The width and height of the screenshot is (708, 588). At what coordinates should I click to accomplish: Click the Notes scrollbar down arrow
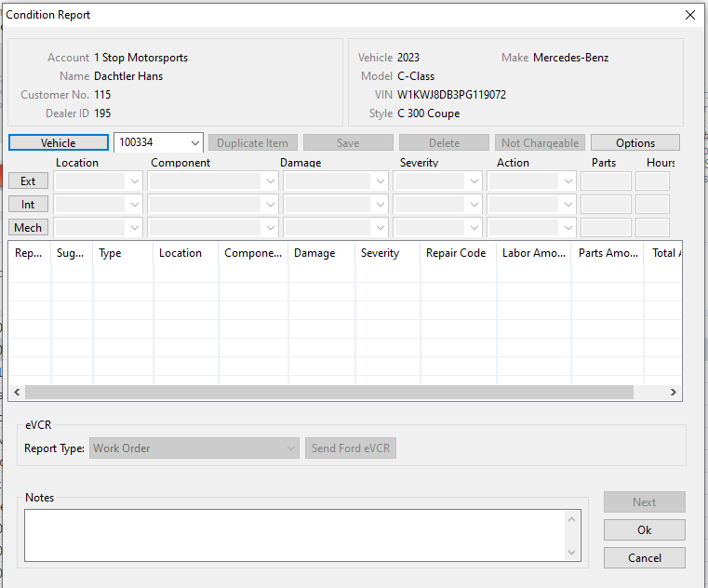tap(572, 553)
